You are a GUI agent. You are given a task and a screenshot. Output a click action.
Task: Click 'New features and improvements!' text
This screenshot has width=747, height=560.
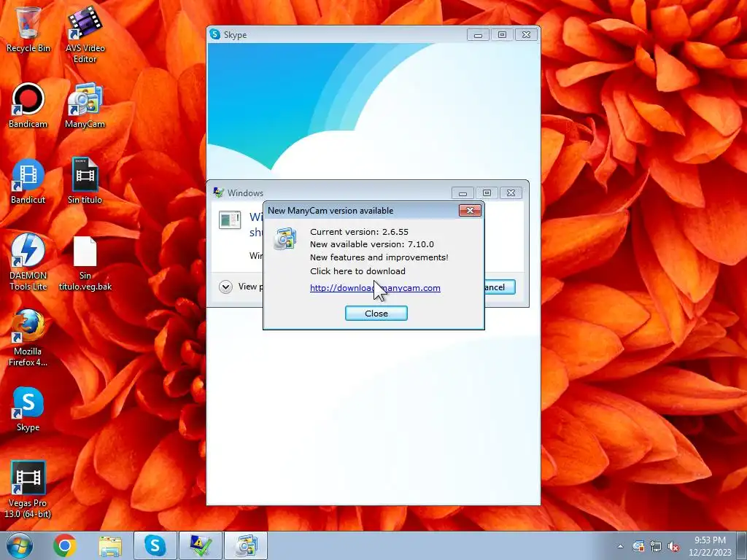[379, 257]
